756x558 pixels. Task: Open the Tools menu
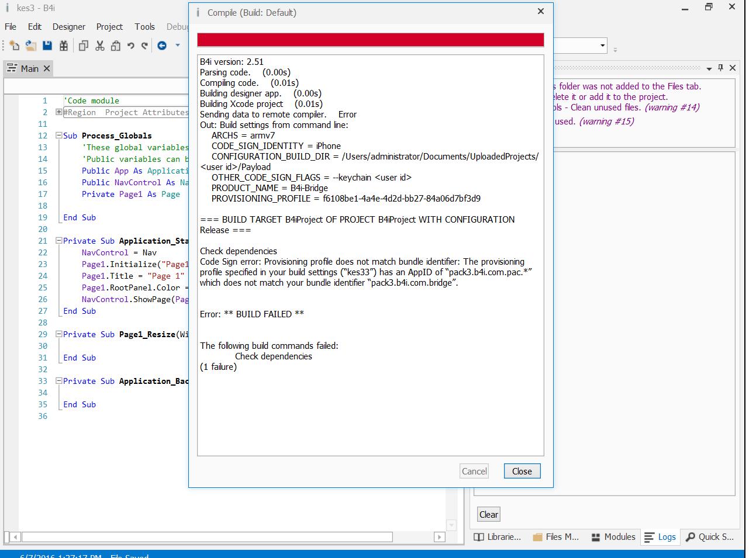tap(144, 27)
